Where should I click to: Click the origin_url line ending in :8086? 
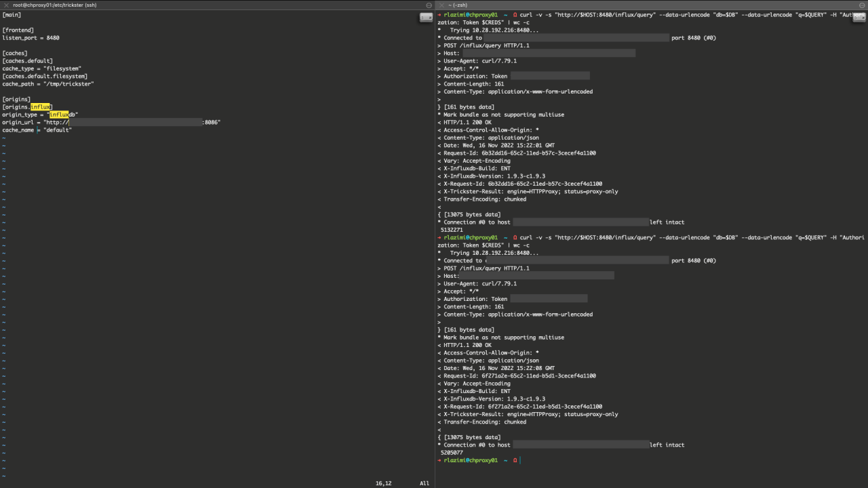(111, 122)
